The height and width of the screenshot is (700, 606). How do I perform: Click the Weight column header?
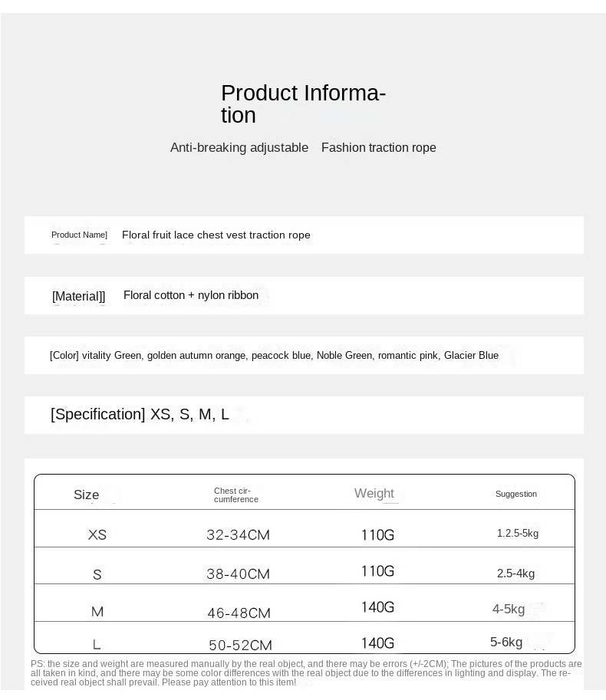[374, 494]
